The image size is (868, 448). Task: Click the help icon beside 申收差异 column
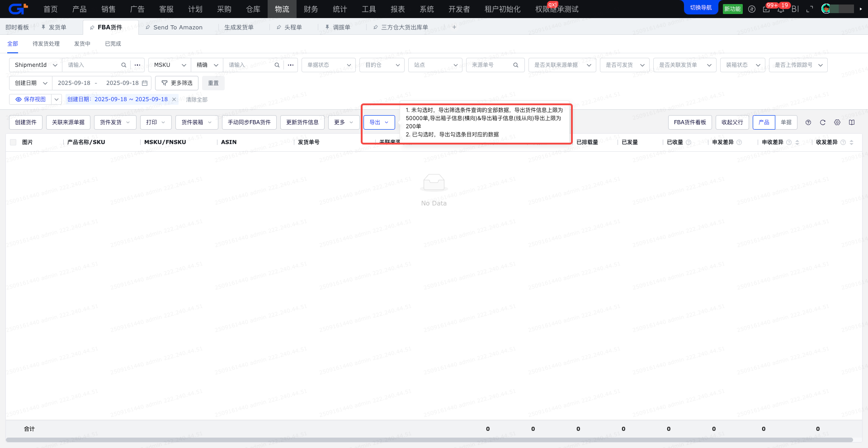[789, 142]
